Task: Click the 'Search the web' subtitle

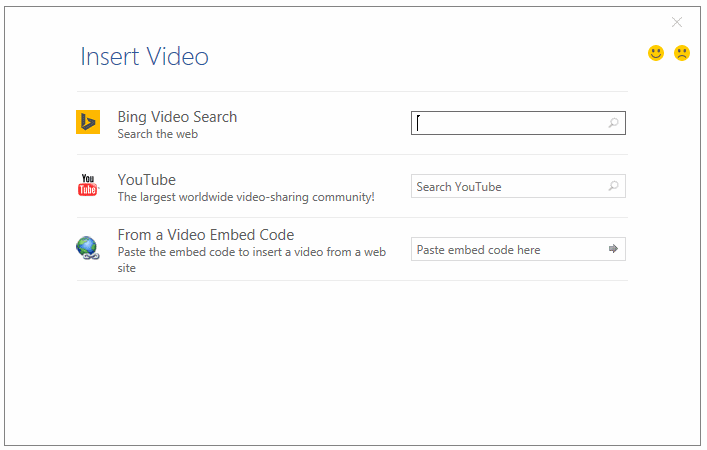Action: click(x=157, y=134)
